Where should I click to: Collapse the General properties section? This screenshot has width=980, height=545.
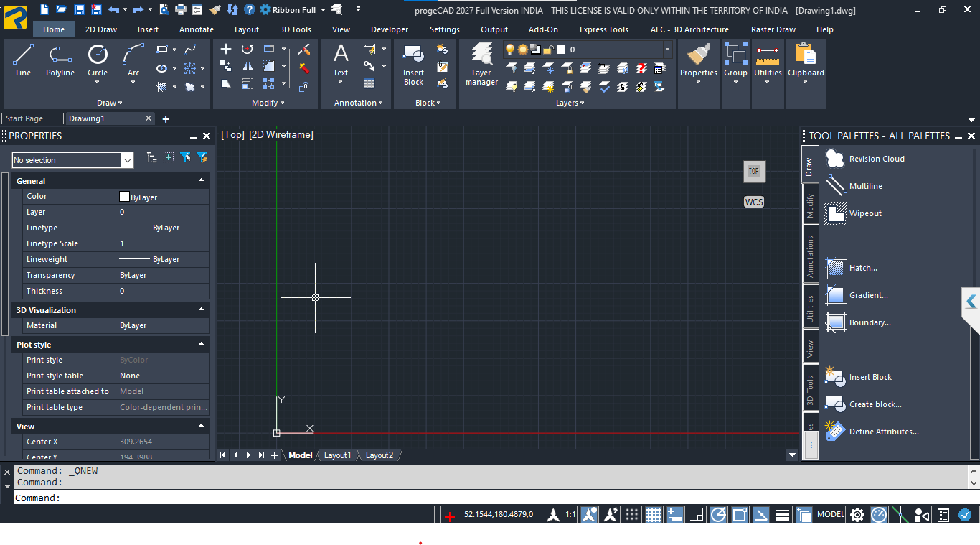(x=202, y=180)
